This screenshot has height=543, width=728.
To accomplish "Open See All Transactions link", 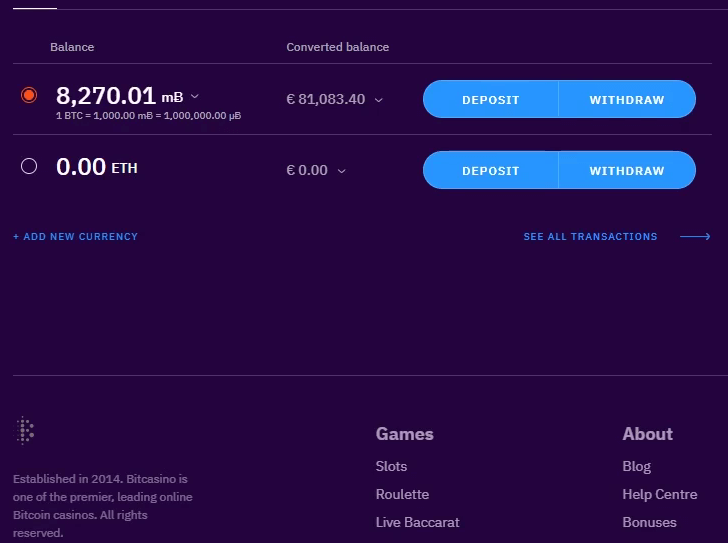I will coord(590,237).
